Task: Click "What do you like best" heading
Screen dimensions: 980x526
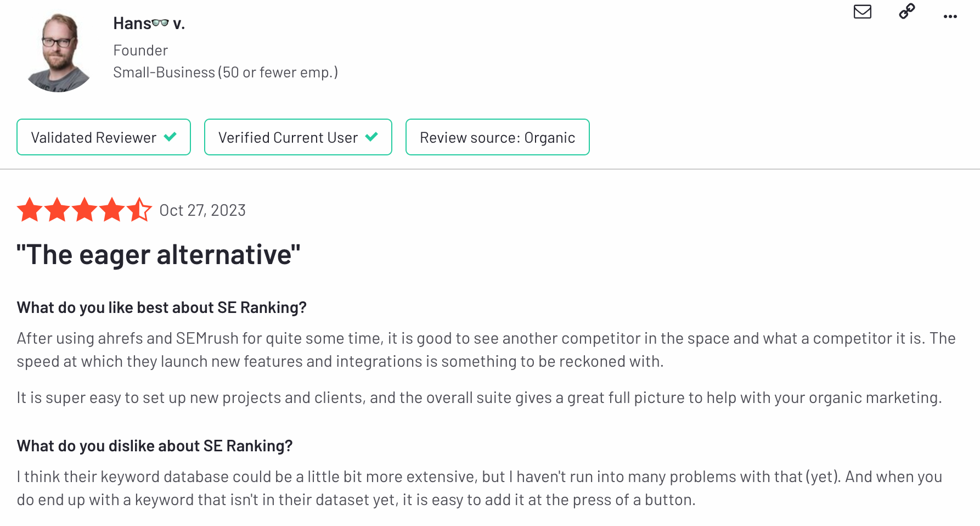Action: click(162, 307)
